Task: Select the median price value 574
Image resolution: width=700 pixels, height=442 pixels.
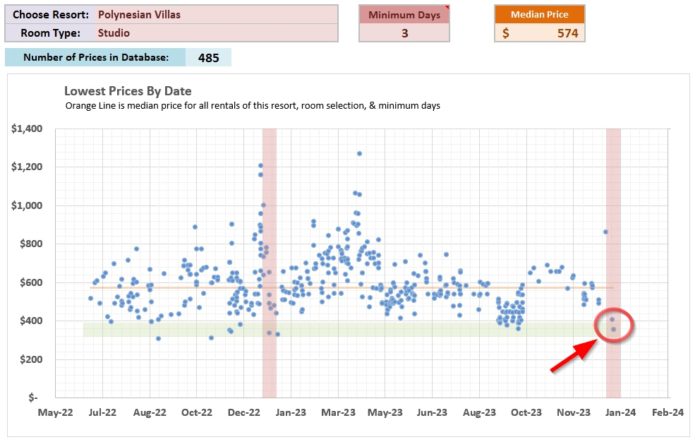Action: tap(539, 33)
